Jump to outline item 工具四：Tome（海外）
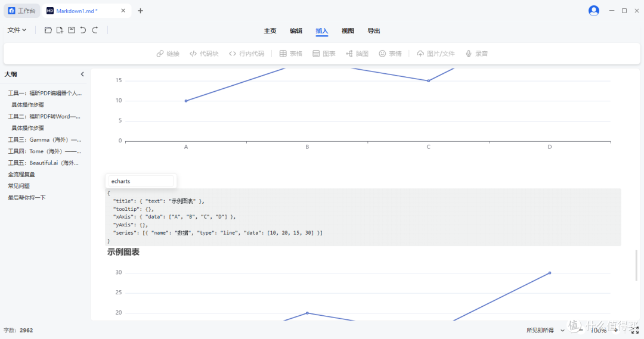This screenshot has height=339, width=644. 44,151
